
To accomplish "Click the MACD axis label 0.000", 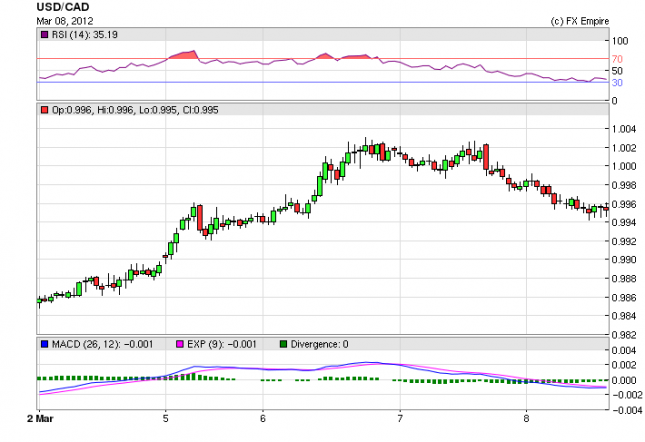I will [624, 380].
